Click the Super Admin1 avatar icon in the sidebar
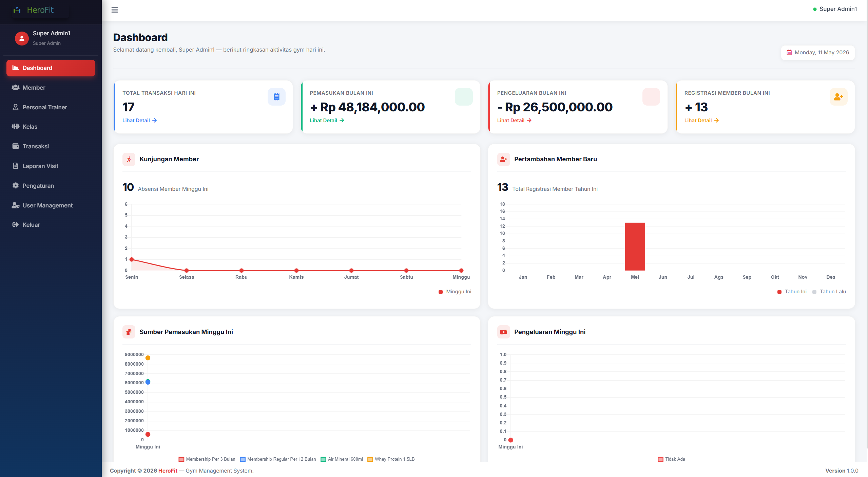This screenshot has height=477, width=868. [22, 38]
